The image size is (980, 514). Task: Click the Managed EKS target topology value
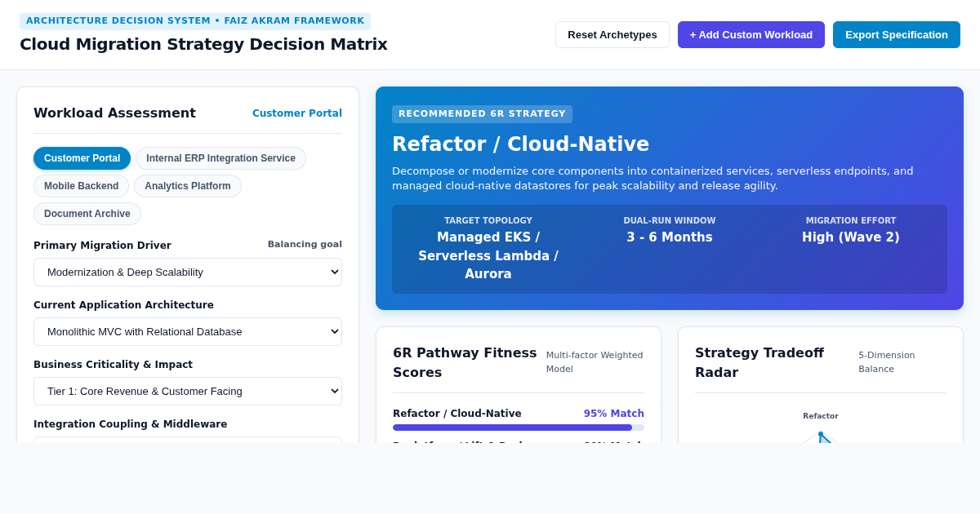(488, 255)
